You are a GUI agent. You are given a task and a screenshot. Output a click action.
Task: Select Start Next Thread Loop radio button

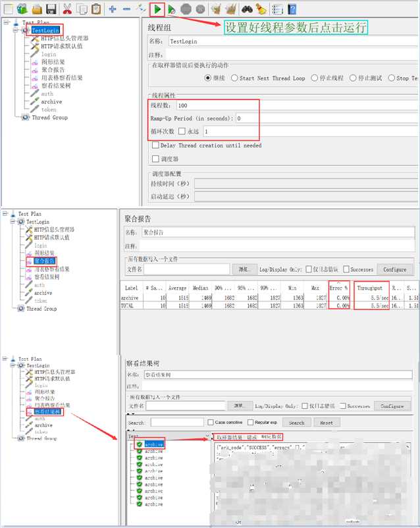[234, 78]
